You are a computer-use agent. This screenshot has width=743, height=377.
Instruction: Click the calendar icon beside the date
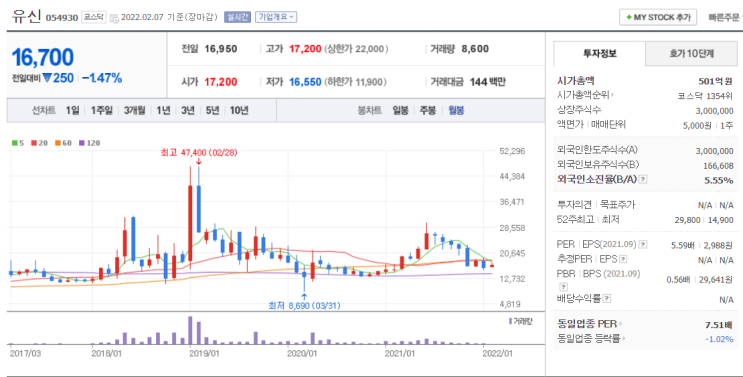pos(114,18)
